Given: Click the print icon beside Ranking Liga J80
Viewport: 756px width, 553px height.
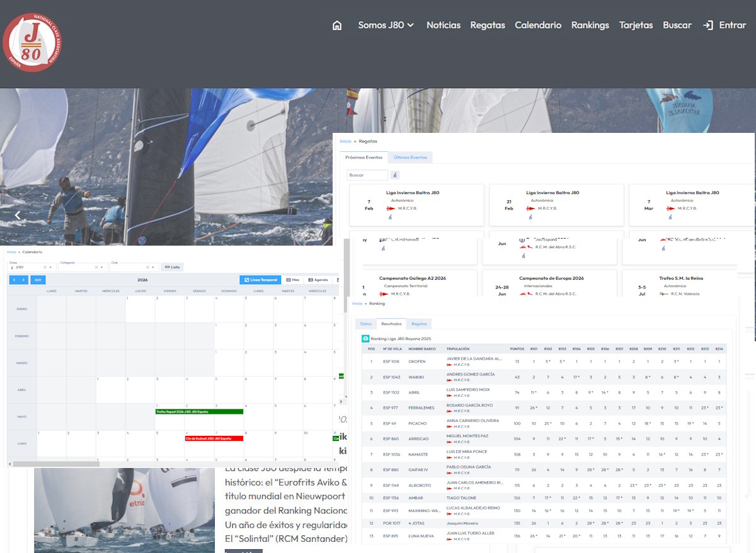Looking at the screenshot, I should (365, 338).
